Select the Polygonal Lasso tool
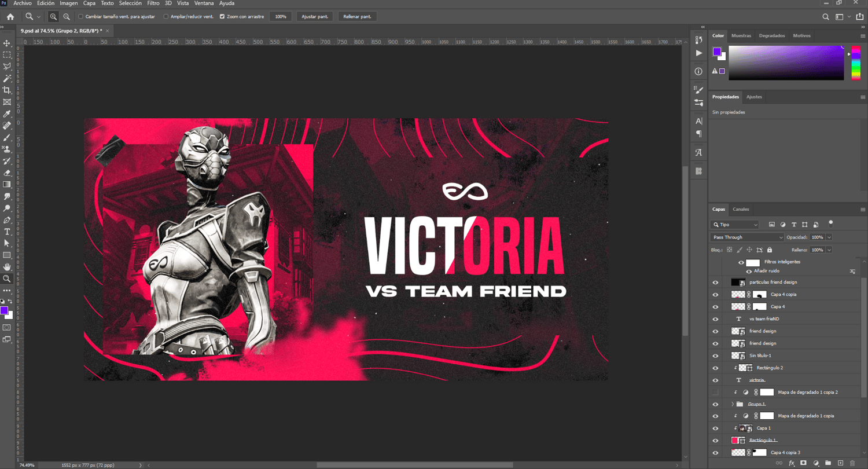The image size is (868, 469). click(7, 67)
